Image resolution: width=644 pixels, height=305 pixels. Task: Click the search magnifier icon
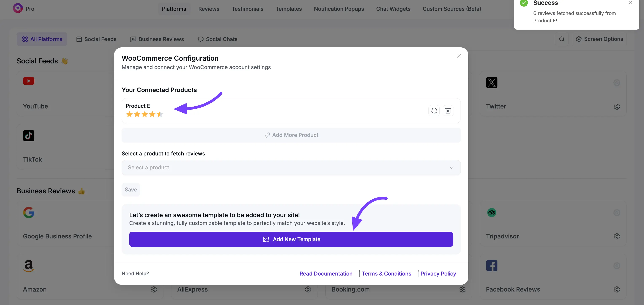click(x=562, y=39)
